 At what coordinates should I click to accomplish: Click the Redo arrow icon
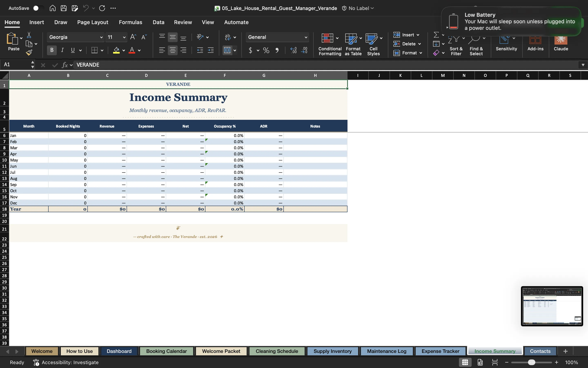102,8
